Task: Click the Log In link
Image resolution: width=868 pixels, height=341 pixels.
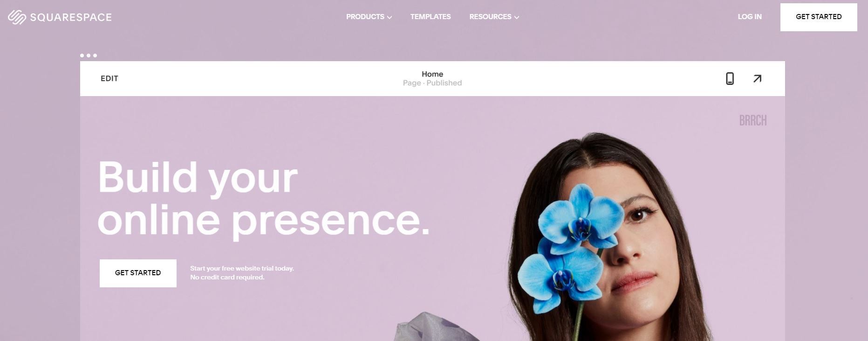Action: [x=750, y=17]
